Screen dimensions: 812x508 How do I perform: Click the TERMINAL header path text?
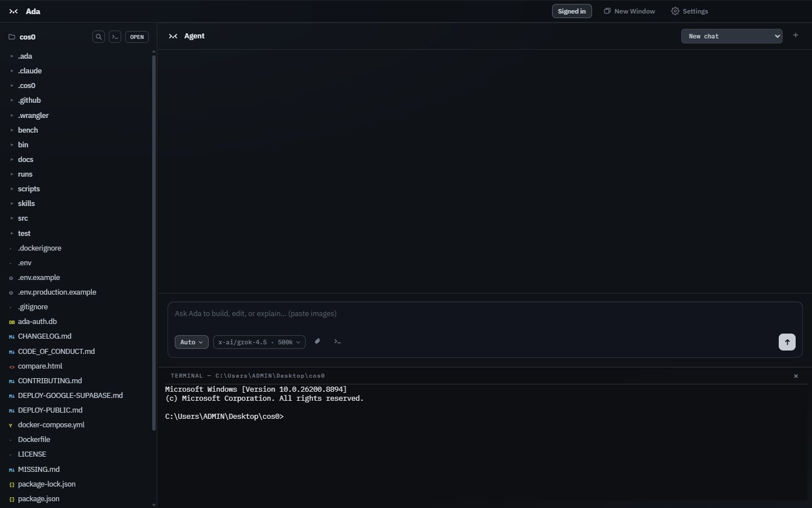click(x=248, y=376)
